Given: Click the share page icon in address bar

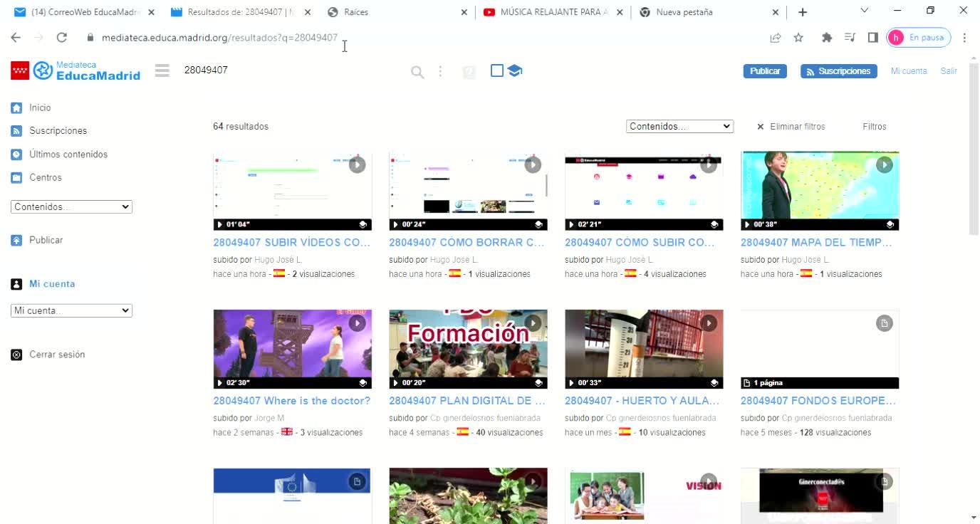Looking at the screenshot, I should 776,38.
